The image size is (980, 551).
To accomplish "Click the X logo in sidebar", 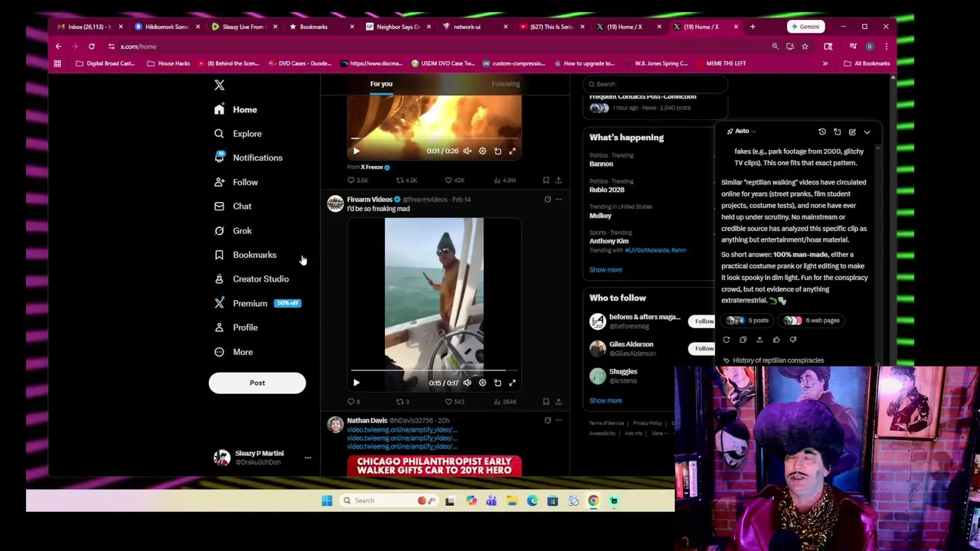I will (219, 85).
